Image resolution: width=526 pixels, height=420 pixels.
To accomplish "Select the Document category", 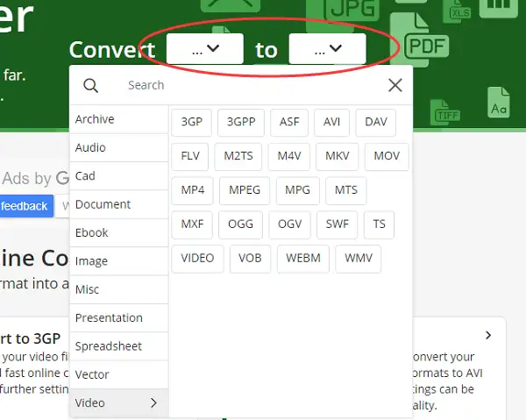I will (119, 204).
